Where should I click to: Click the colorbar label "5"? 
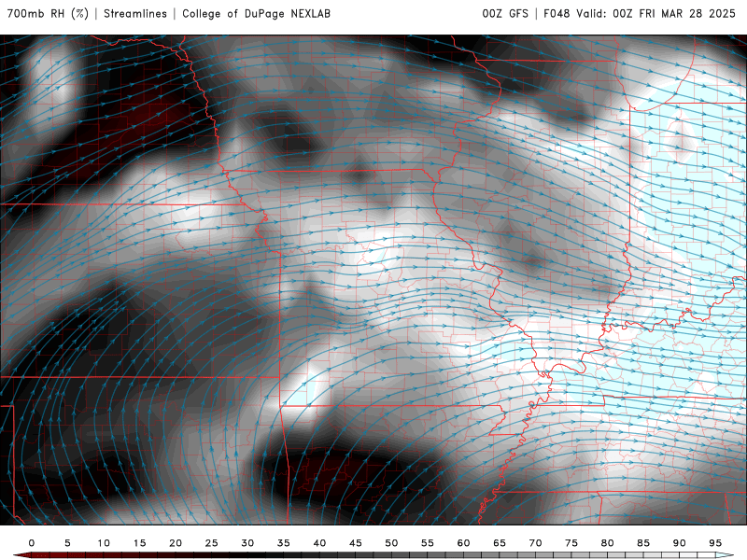tap(67, 543)
